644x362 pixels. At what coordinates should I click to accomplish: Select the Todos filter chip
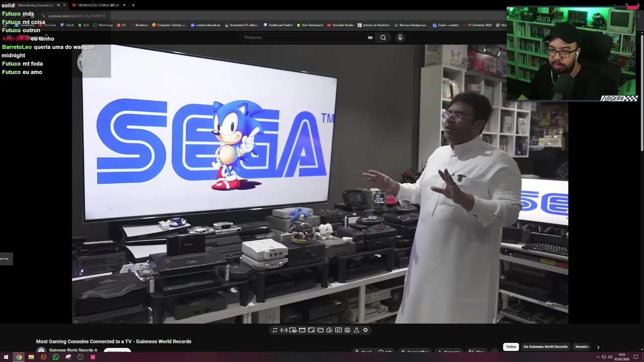(x=511, y=346)
